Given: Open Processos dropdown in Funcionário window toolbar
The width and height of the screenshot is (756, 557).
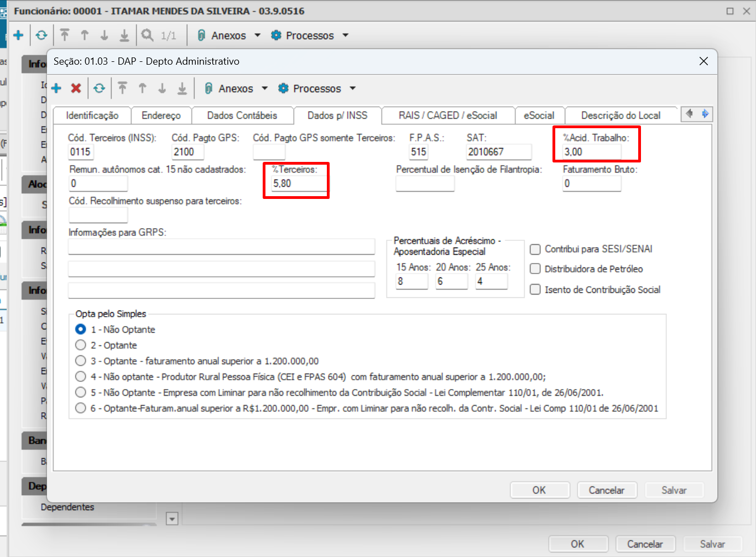Looking at the screenshot, I should pos(310,35).
